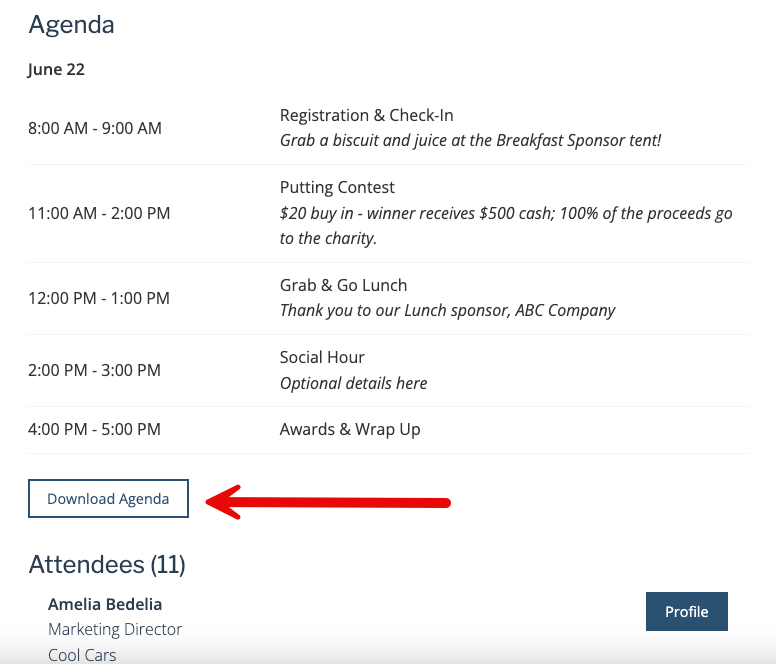Click the 2:00 PM - 3:00 PM time slot

point(94,370)
